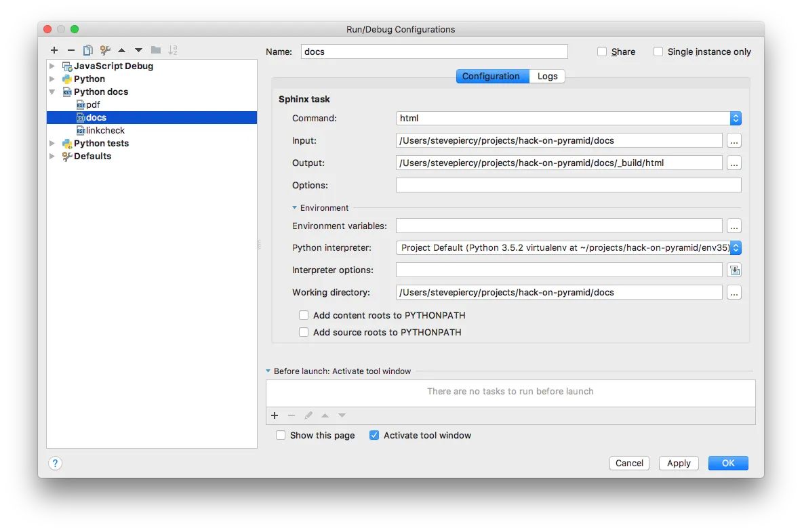Move before-launch task down
Image resolution: width=802 pixels, height=532 pixels.
tap(342, 415)
